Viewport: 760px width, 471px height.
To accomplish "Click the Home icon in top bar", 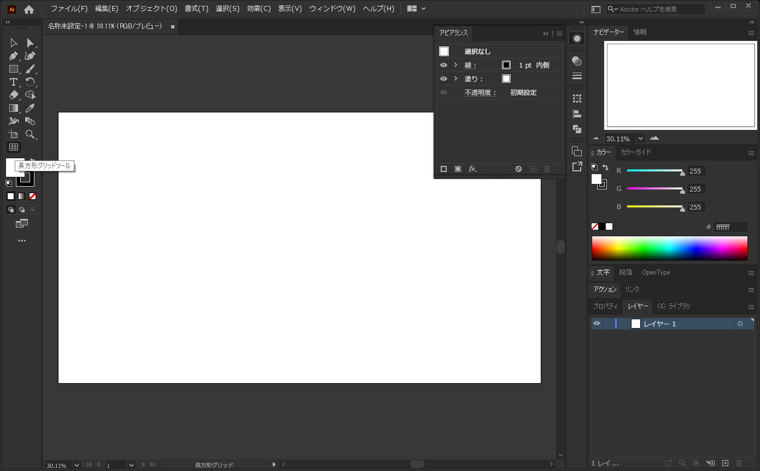I will [29, 9].
